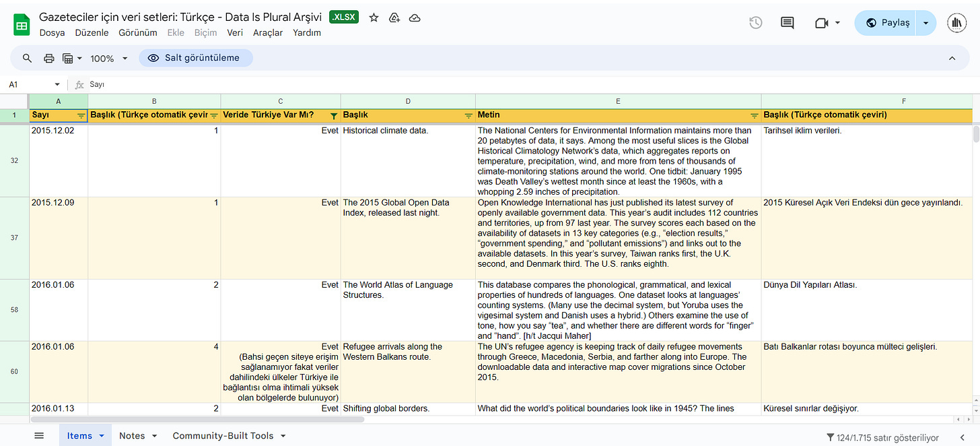This screenshot has width=980, height=446.
Task: Click the .XLSX file format badge
Action: click(345, 18)
